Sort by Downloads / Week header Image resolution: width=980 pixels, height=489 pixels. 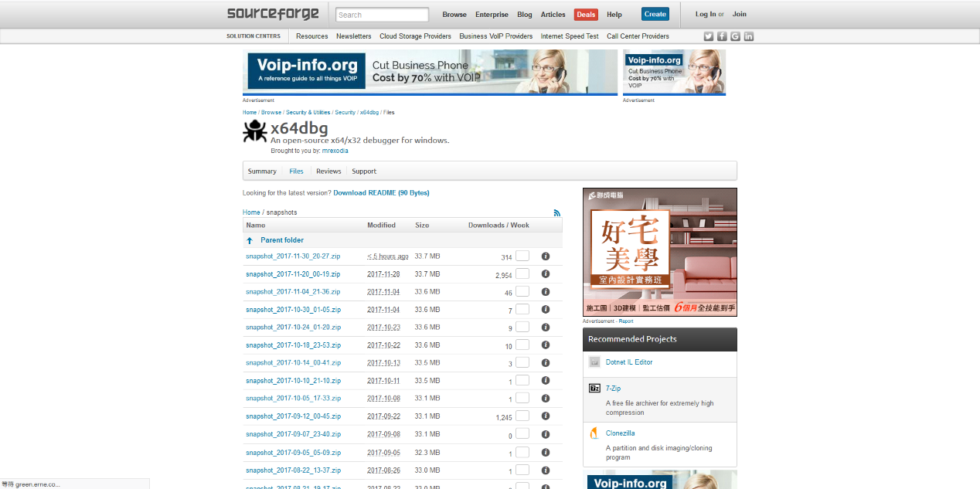click(499, 226)
